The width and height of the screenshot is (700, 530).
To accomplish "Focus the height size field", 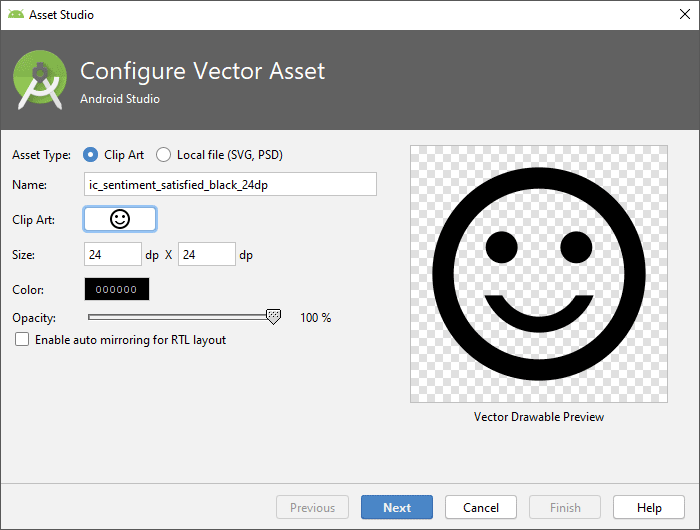I will pos(206,254).
